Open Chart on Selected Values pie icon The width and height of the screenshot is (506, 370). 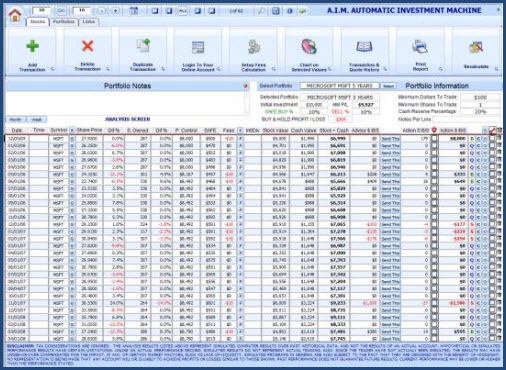click(x=309, y=46)
